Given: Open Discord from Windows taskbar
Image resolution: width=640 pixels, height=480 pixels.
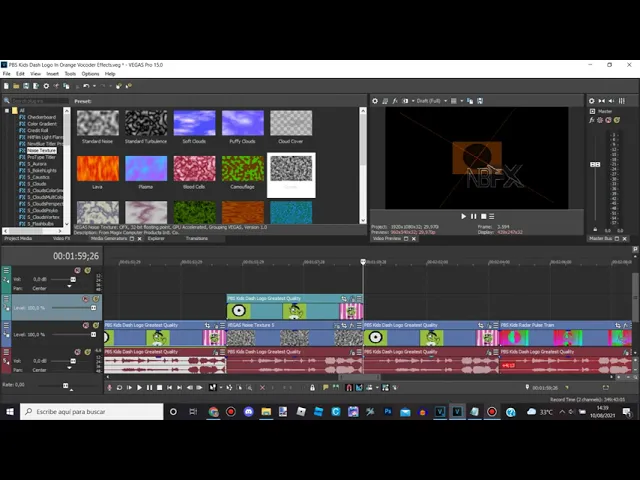Looking at the screenshot, I should pyautogui.click(x=249, y=412).
